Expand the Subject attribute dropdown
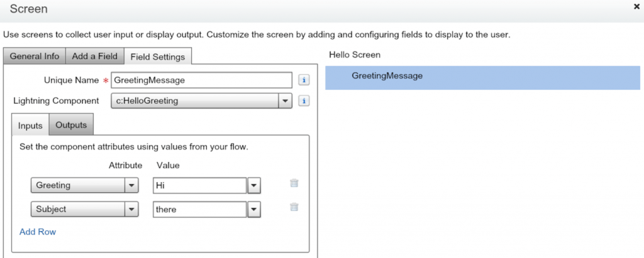The width and height of the screenshot is (644, 258). pyautogui.click(x=131, y=210)
